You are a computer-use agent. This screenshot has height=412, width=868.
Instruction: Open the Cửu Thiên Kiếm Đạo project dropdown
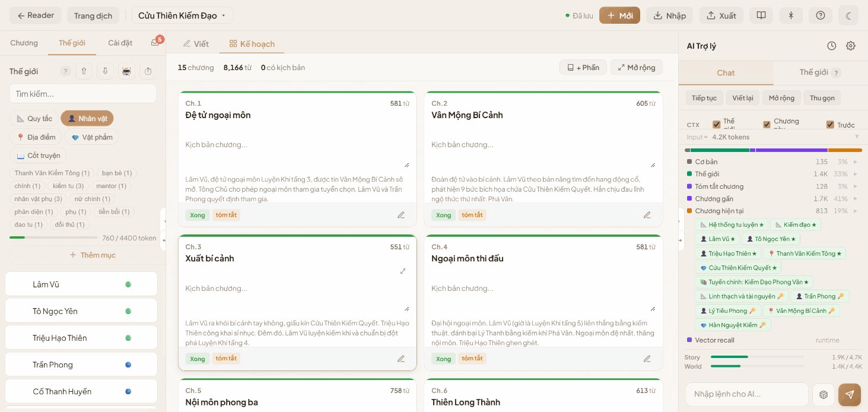click(x=182, y=15)
